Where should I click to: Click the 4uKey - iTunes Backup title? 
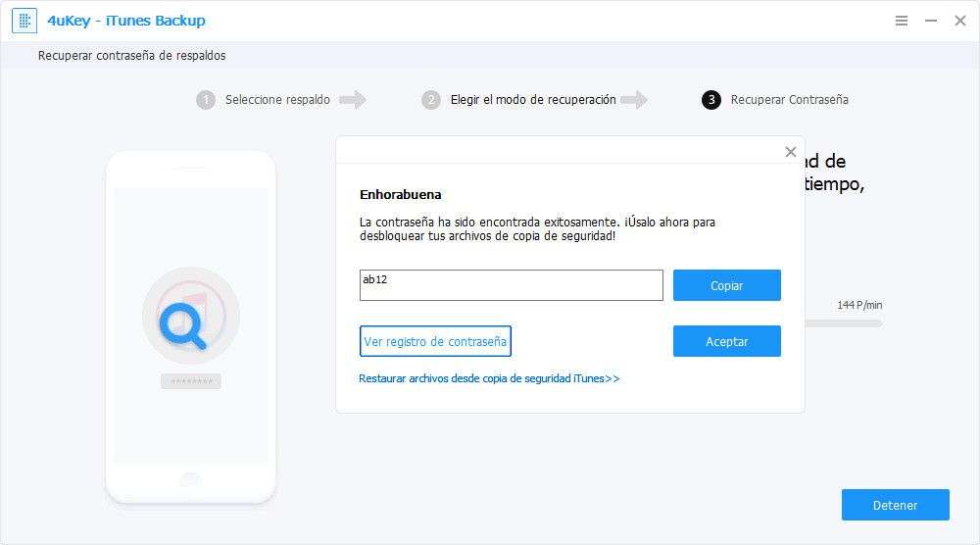(126, 21)
